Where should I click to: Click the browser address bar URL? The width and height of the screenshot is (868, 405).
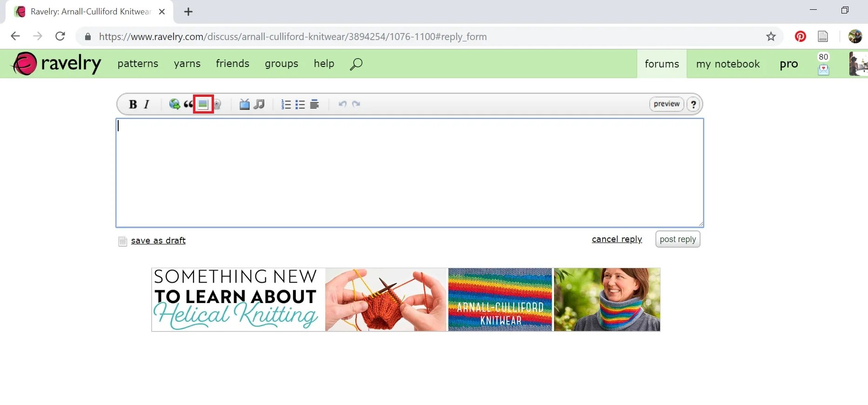(293, 36)
